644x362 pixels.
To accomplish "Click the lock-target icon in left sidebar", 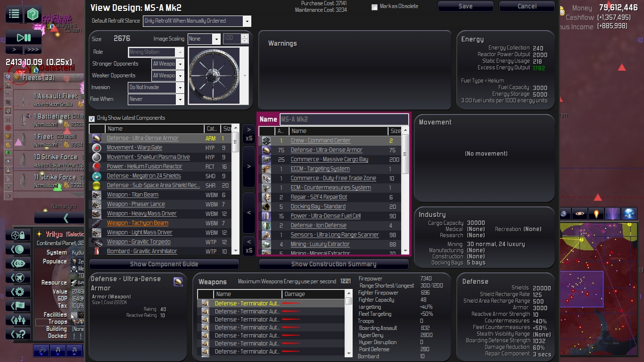I will pos(18,235).
